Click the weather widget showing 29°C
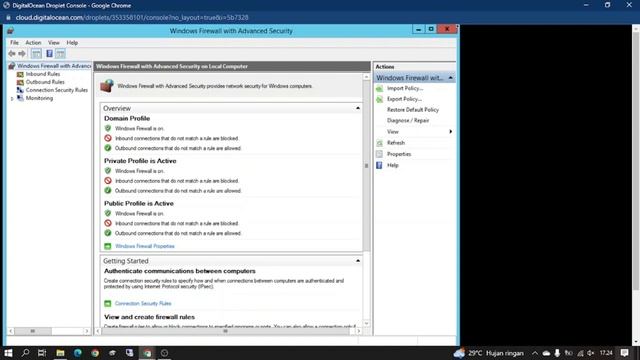This screenshot has height=360, width=640. [x=488, y=353]
